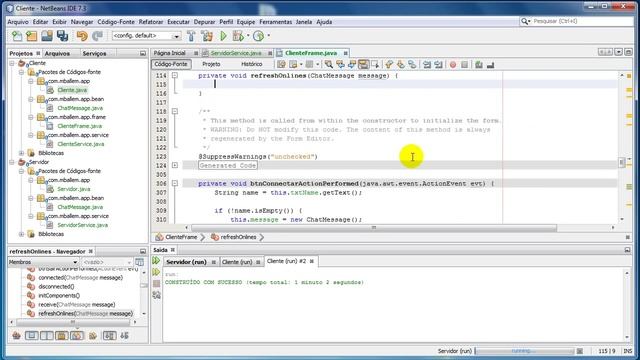This screenshot has width=640, height=360.
Task: Click the Shift Line Right icon
Action: pyautogui.click(x=438, y=64)
